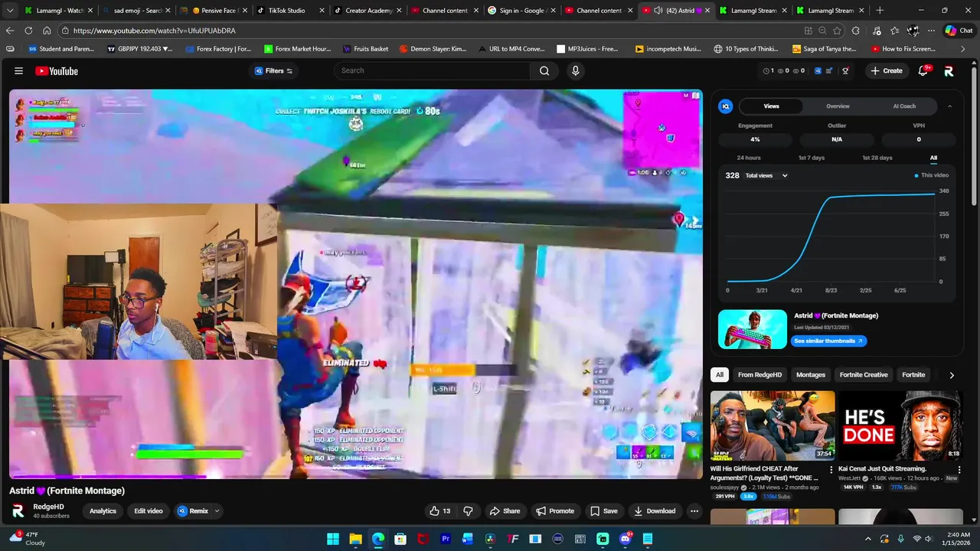The image size is (980, 551).
Task: Show more category chips with right arrow
Action: (x=952, y=375)
